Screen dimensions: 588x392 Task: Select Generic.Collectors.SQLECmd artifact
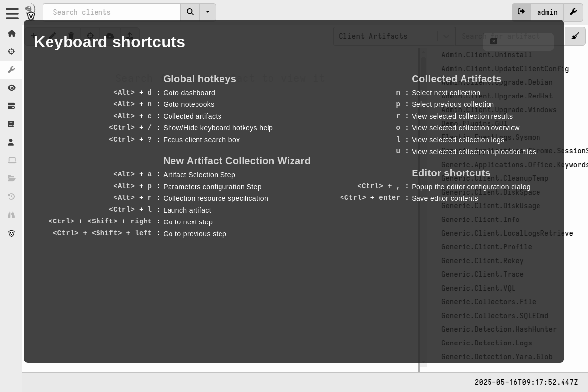(x=495, y=316)
